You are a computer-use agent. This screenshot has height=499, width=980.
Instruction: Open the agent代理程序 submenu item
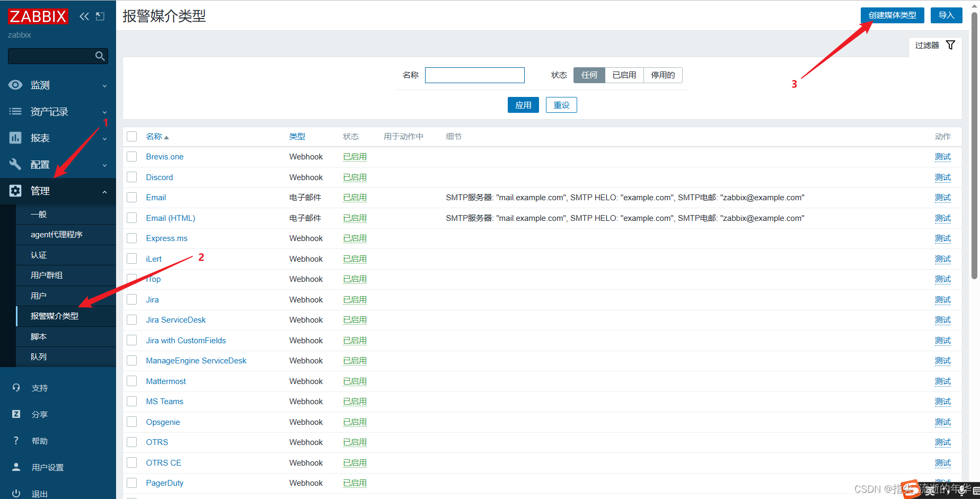pos(66,235)
